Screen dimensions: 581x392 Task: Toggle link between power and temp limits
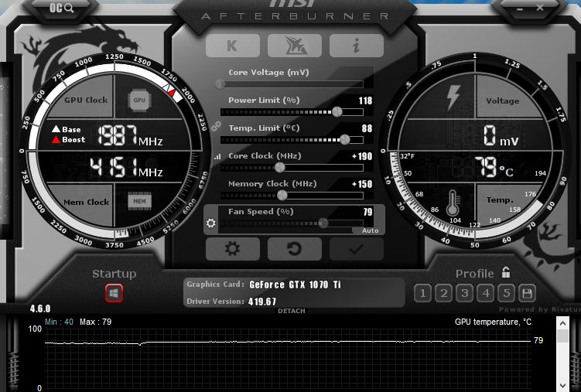pyautogui.click(x=216, y=127)
